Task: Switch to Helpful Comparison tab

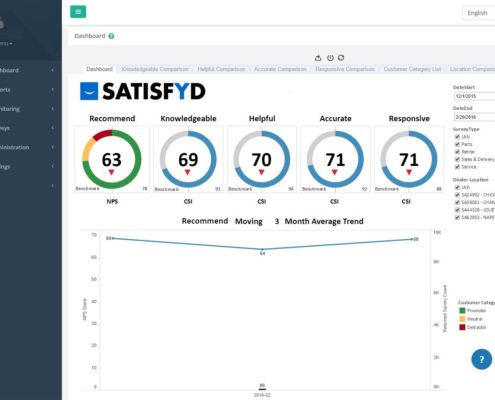Action: [221, 69]
